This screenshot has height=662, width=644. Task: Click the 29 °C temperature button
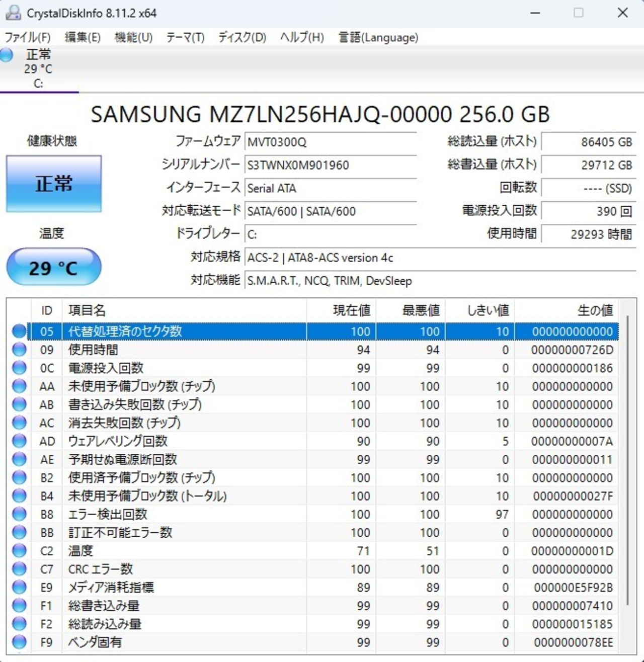tap(54, 267)
